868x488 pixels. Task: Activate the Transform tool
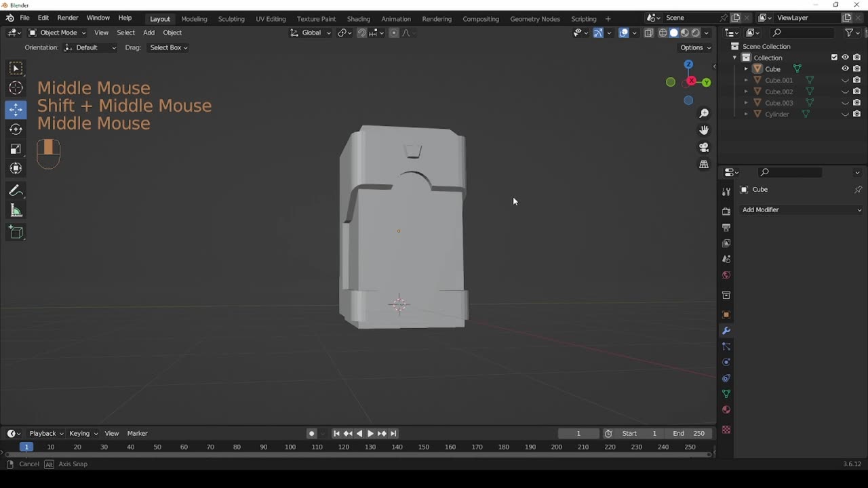click(x=16, y=168)
